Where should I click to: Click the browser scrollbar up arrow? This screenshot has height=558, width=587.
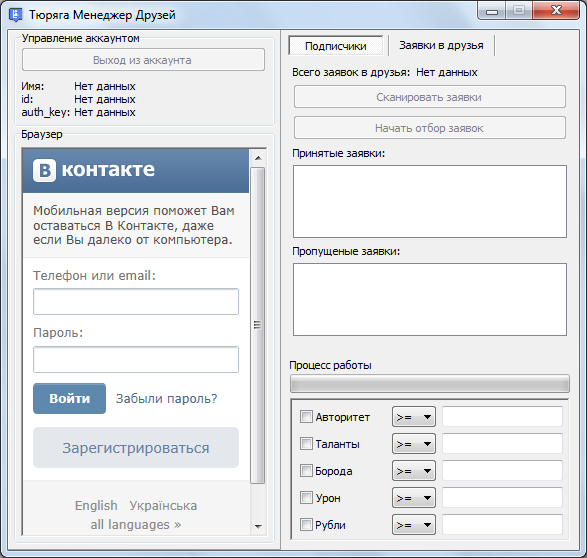pos(258,158)
